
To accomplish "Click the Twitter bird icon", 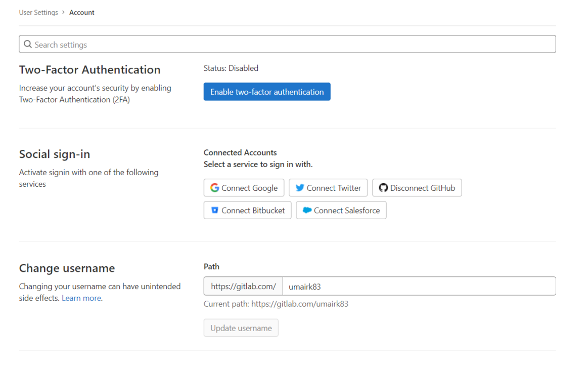I will (x=301, y=187).
